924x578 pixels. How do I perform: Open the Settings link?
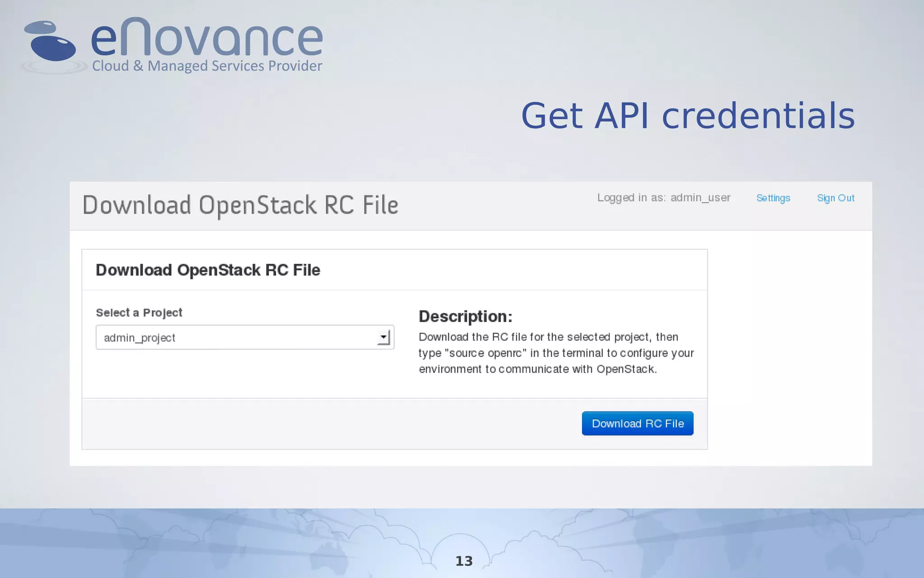[773, 198]
